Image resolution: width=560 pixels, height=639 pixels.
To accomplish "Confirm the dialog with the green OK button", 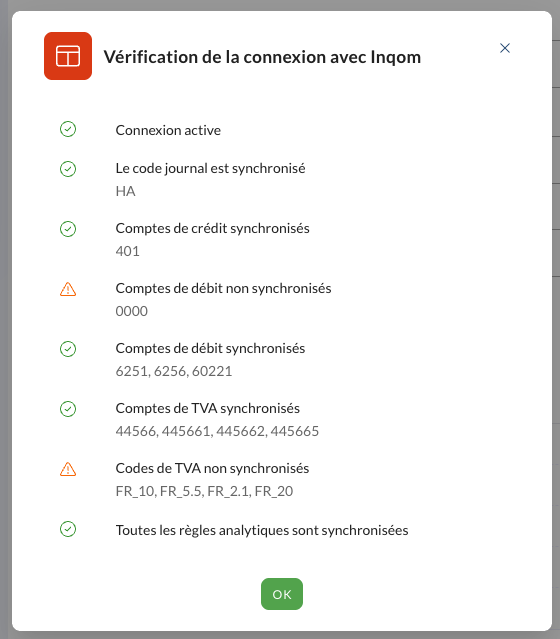I will tap(282, 594).
